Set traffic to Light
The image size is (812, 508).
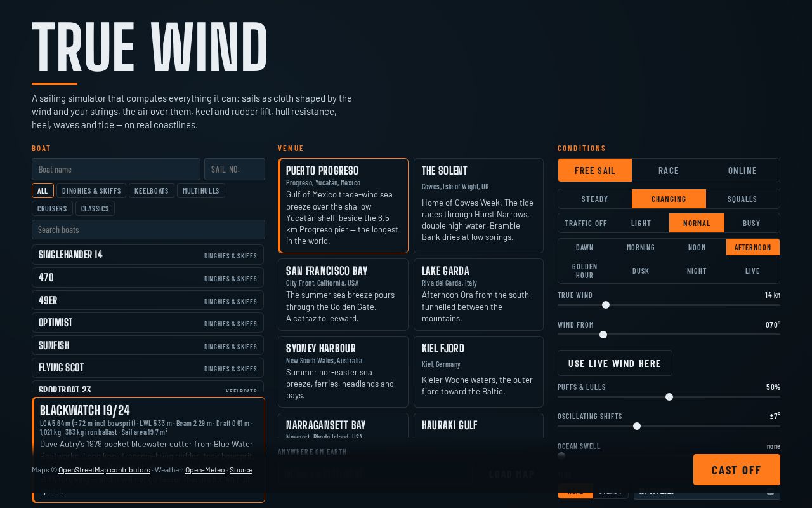(641, 223)
